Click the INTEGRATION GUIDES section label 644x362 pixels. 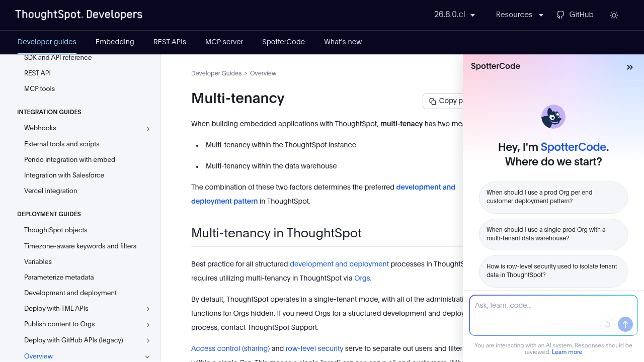point(49,112)
